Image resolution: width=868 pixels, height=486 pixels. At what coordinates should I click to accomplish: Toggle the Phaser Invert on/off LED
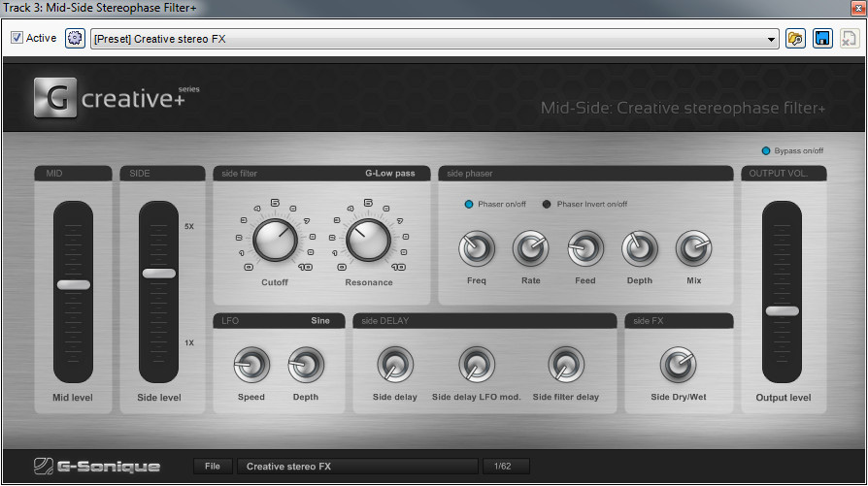click(547, 204)
